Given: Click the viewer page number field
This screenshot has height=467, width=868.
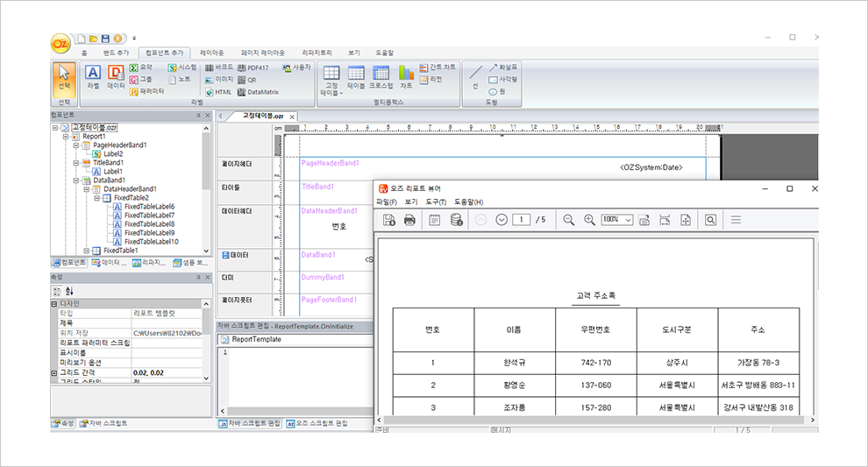Looking at the screenshot, I should coord(521,220).
